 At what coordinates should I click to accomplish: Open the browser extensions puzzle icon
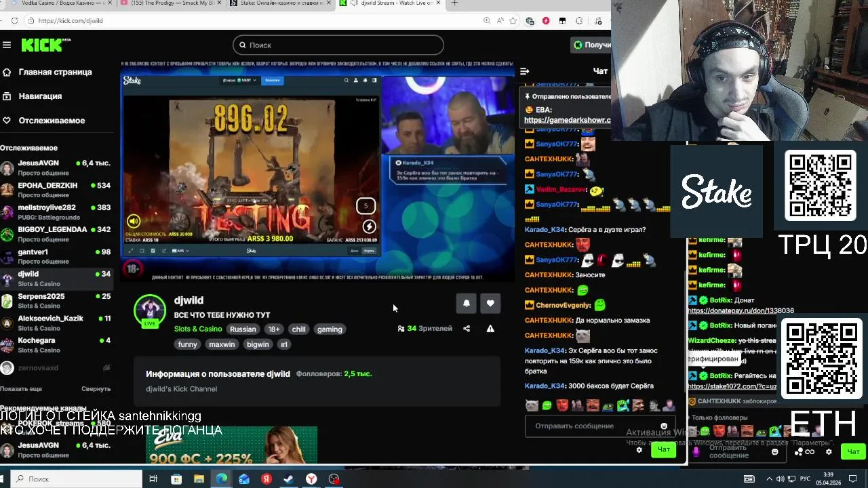coord(578,21)
